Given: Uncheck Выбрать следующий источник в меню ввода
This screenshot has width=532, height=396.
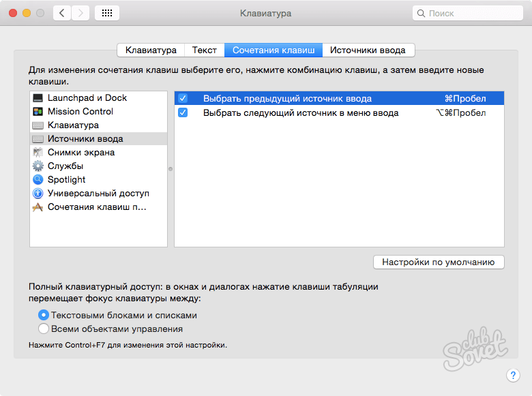Looking at the screenshot, I should pyautogui.click(x=183, y=112).
